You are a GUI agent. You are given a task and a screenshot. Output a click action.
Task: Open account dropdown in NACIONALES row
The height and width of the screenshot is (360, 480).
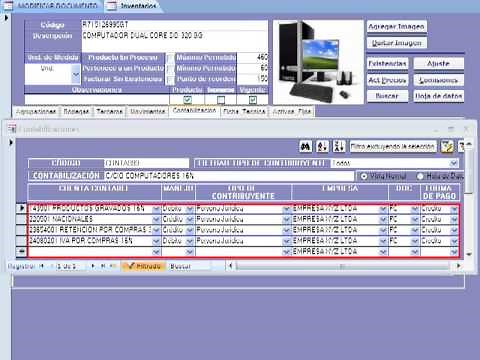[x=156, y=219]
